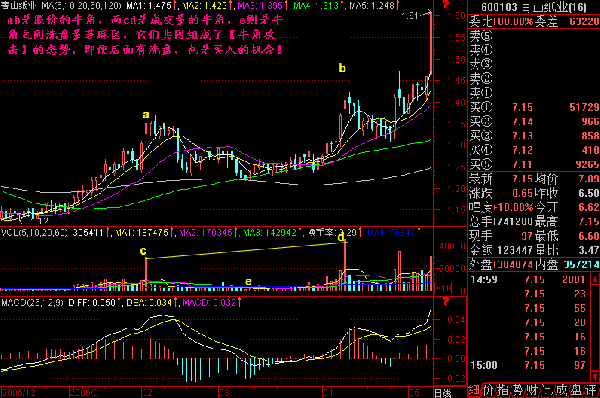Click the 买① bid price row
This screenshot has height=398, width=600.
click(x=534, y=107)
